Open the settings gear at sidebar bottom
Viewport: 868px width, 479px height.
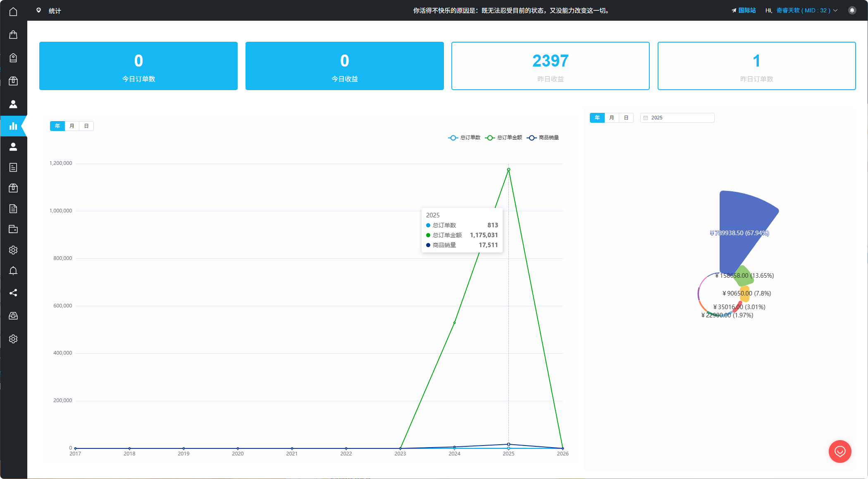(x=13, y=339)
